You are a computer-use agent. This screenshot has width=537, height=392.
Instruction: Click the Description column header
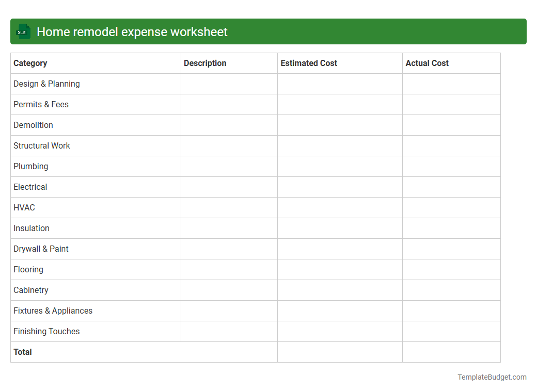(x=205, y=63)
